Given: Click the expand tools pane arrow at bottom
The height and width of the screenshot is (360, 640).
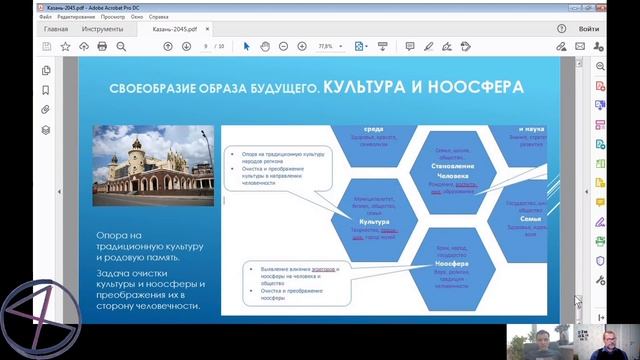Looking at the screenshot, I should tap(601, 318).
